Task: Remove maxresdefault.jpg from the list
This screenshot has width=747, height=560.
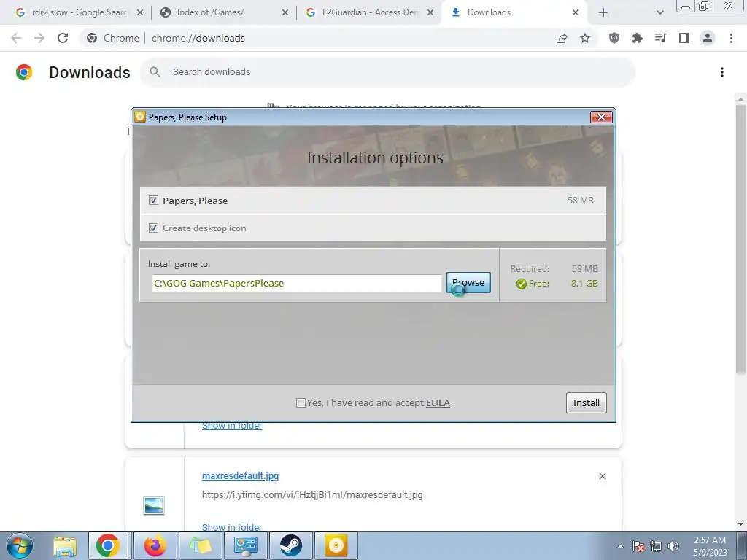Action: pos(602,476)
